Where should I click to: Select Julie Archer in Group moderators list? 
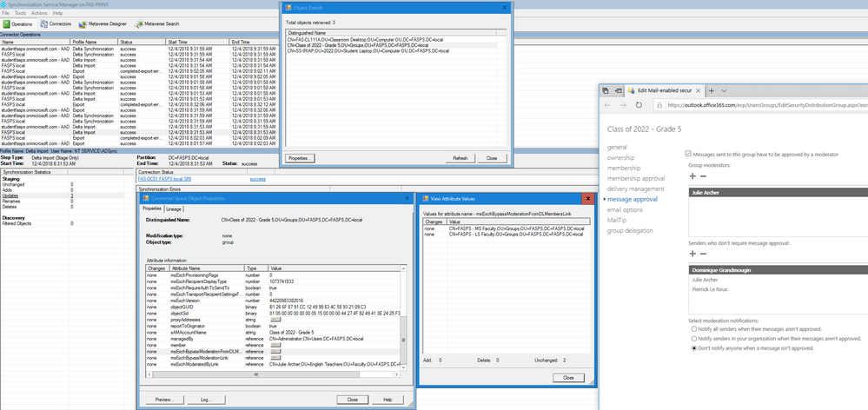(778, 193)
